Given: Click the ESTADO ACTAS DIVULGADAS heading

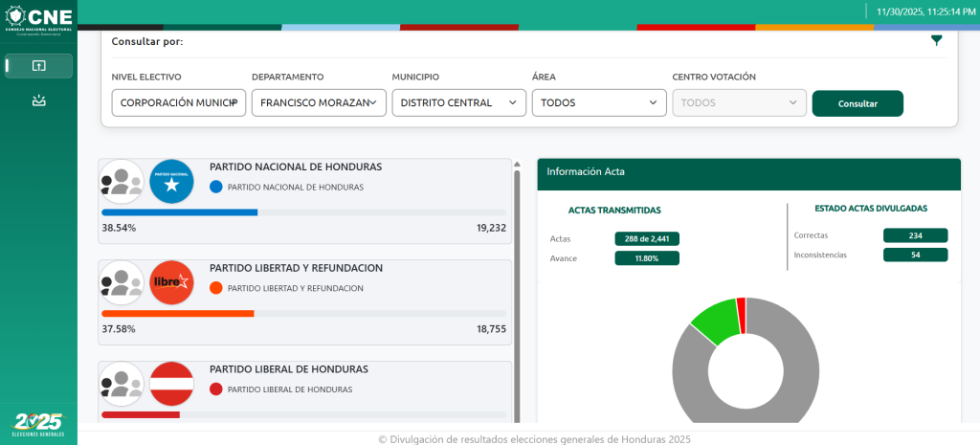Looking at the screenshot, I should [x=871, y=208].
